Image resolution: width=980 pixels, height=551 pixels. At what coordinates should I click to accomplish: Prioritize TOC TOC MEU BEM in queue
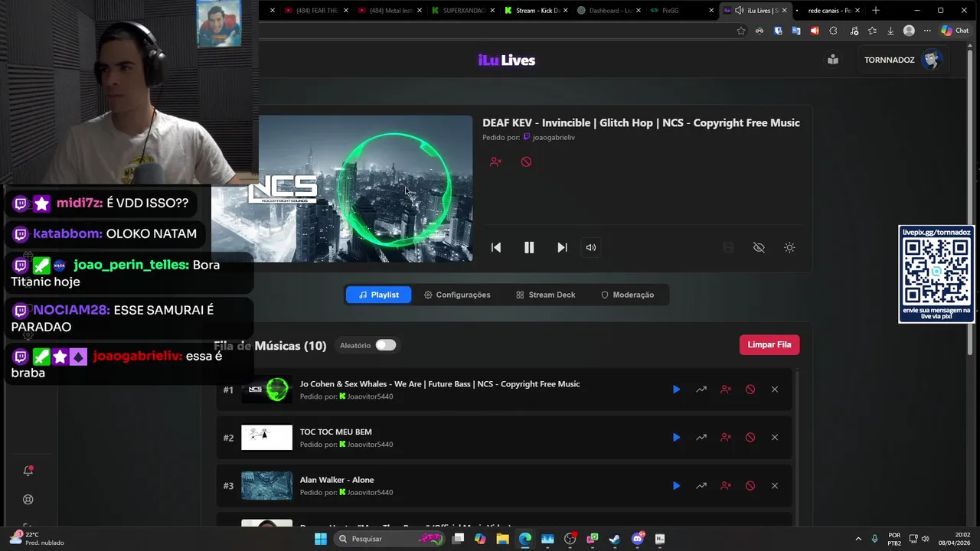click(701, 438)
